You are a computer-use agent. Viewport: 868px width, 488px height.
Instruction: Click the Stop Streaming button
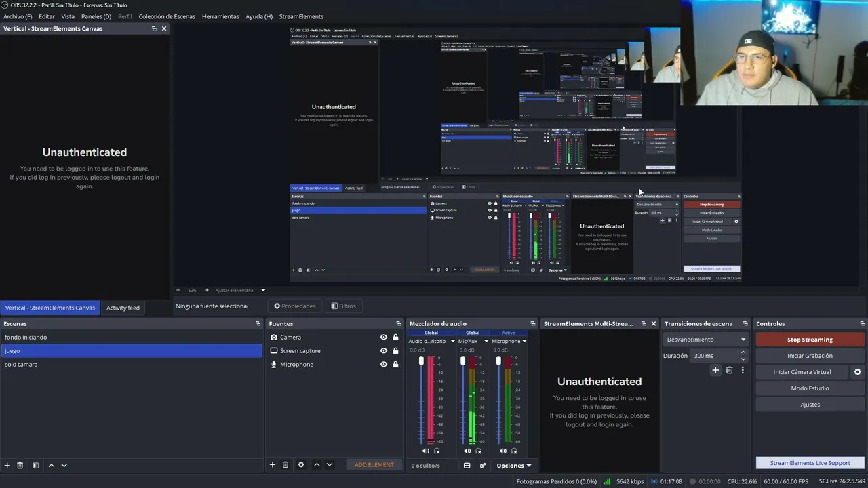pos(810,340)
